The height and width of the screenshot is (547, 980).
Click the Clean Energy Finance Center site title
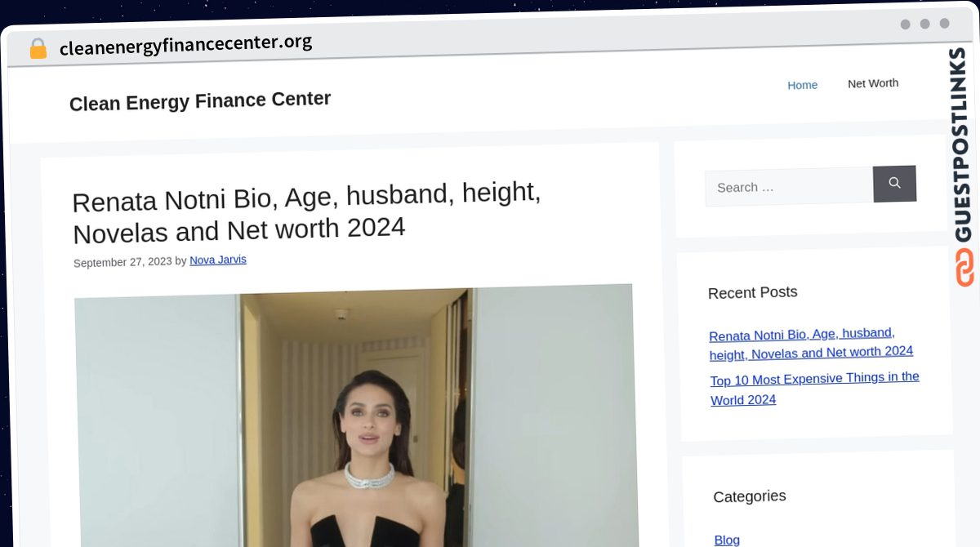point(200,101)
